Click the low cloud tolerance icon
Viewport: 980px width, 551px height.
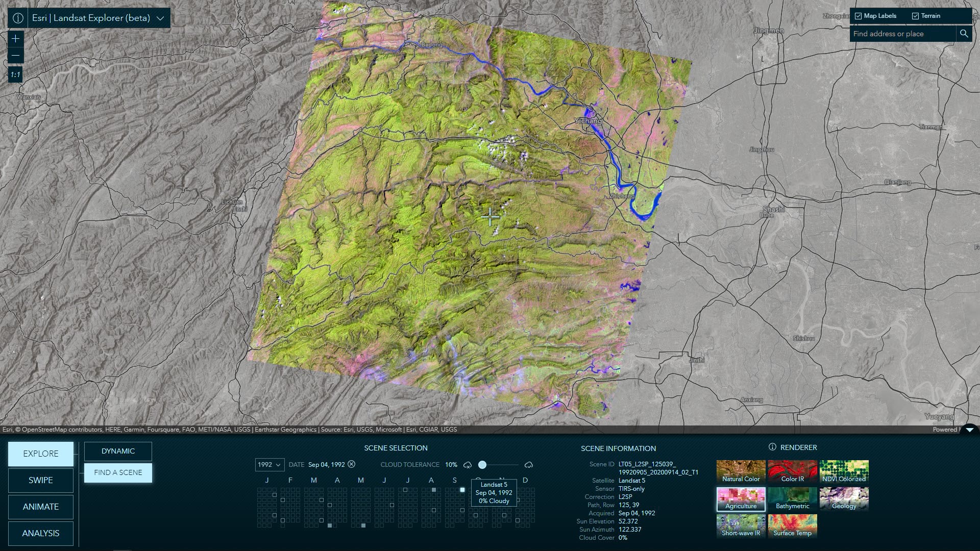click(x=467, y=465)
